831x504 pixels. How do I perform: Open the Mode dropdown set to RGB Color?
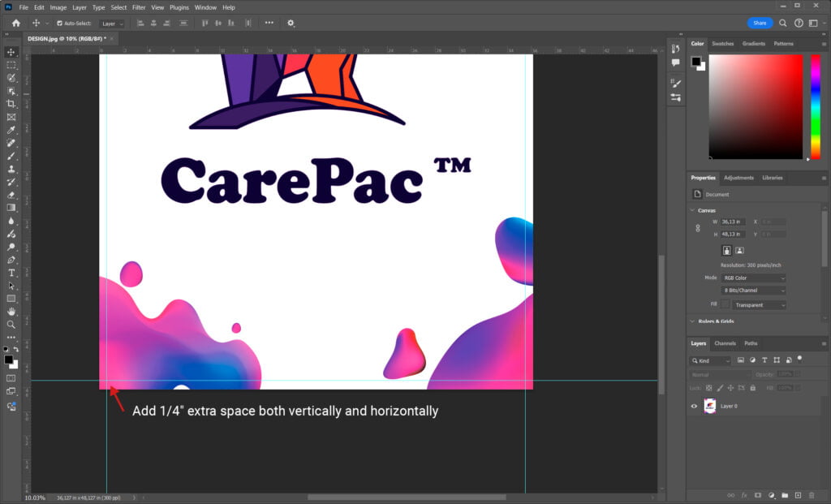click(x=753, y=278)
